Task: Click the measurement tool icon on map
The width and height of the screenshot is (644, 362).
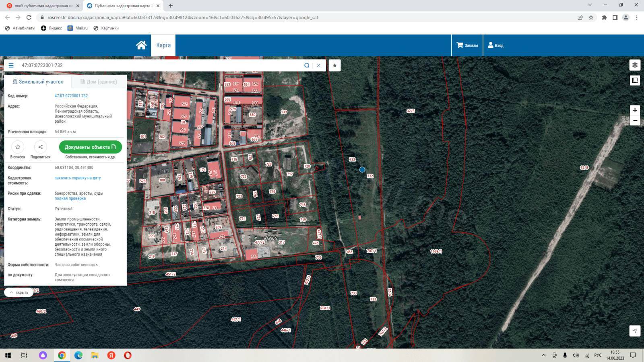Action: pyautogui.click(x=635, y=80)
